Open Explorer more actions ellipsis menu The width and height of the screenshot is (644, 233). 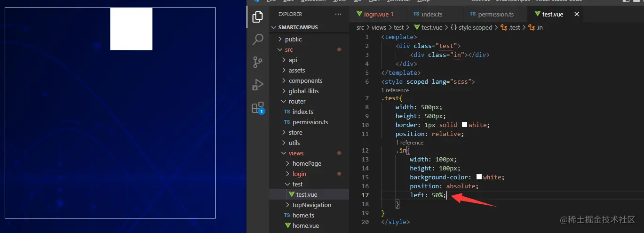(338, 14)
